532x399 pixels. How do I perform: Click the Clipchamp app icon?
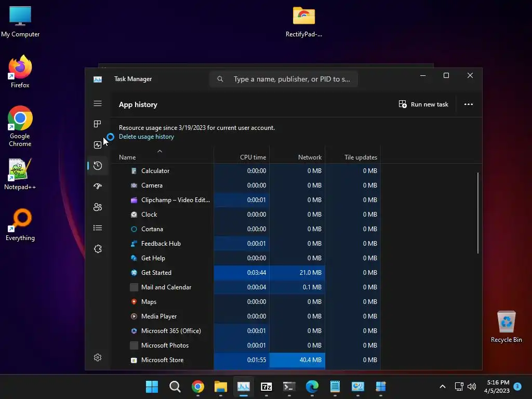pos(134,200)
